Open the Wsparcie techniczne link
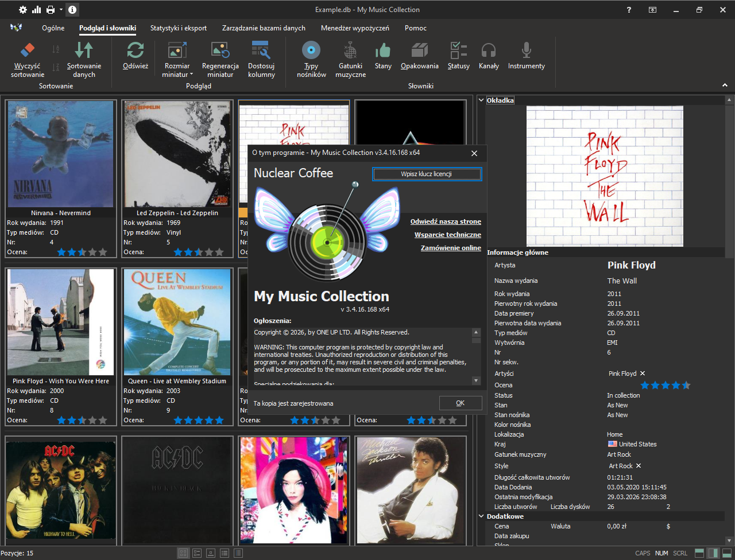This screenshot has height=560, width=735. tap(448, 235)
